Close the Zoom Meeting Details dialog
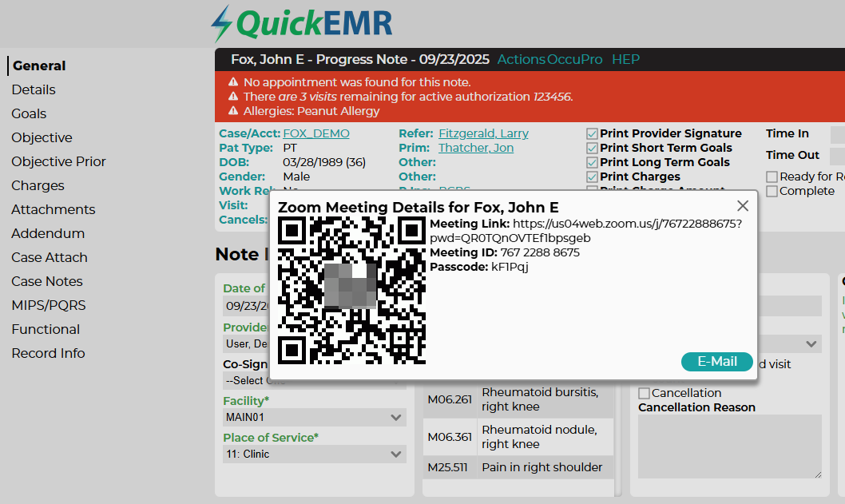 click(743, 206)
